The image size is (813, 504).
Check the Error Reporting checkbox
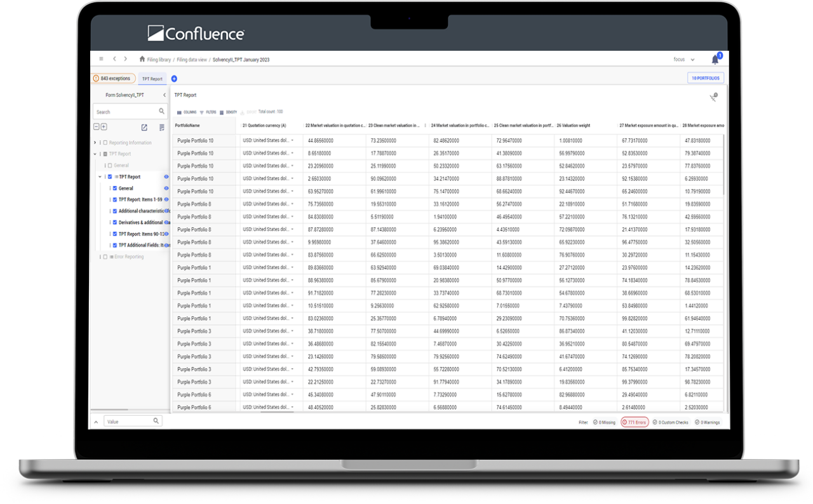click(105, 256)
